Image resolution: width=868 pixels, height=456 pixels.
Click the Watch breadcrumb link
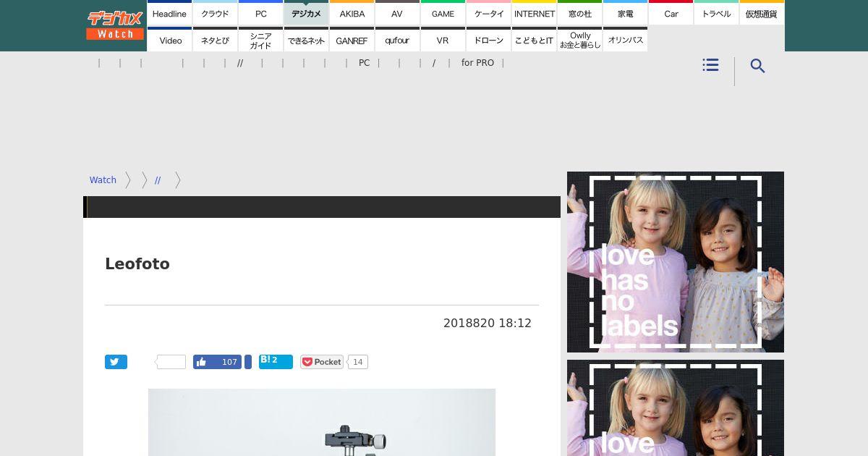pos(103,180)
